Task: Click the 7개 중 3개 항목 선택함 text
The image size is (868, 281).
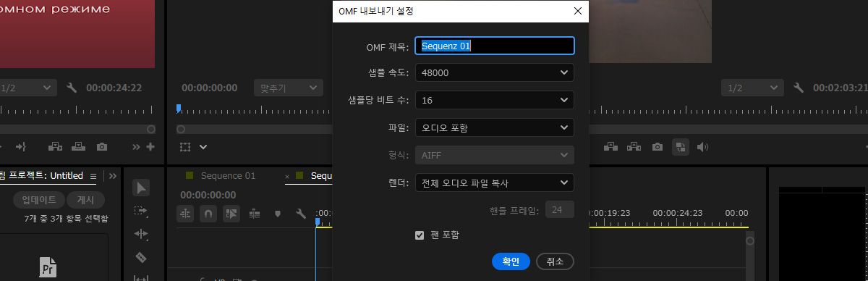Action: coord(67,218)
